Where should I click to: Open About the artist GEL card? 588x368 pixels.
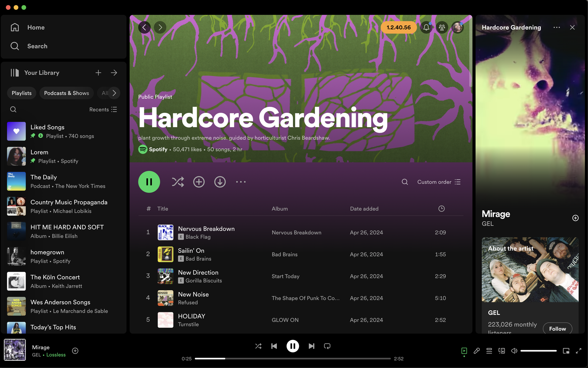(x=530, y=285)
